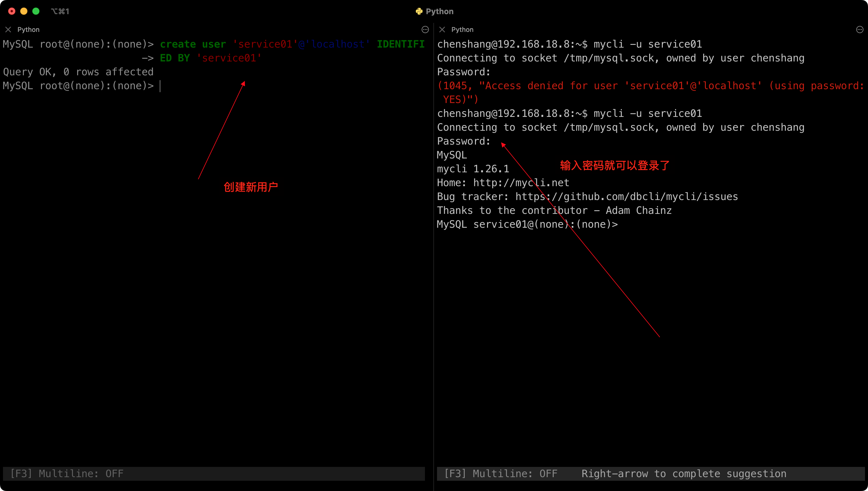This screenshot has height=491, width=868.
Task: Open the http://mycli.net home link
Action: 521,183
